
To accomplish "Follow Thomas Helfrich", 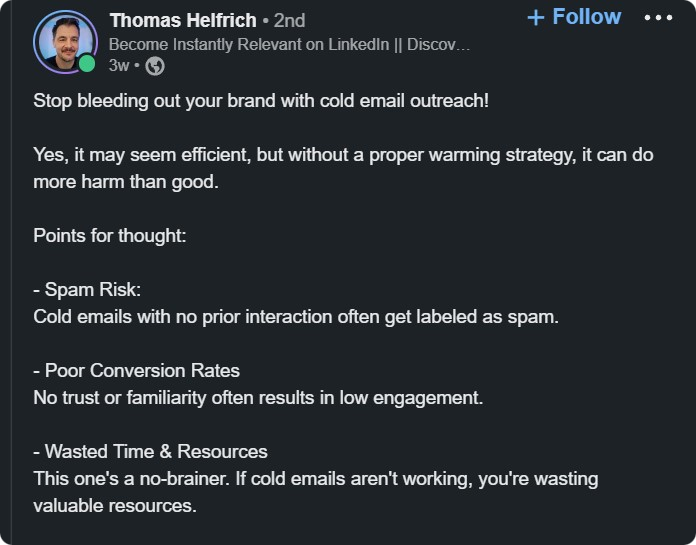I will coord(574,17).
